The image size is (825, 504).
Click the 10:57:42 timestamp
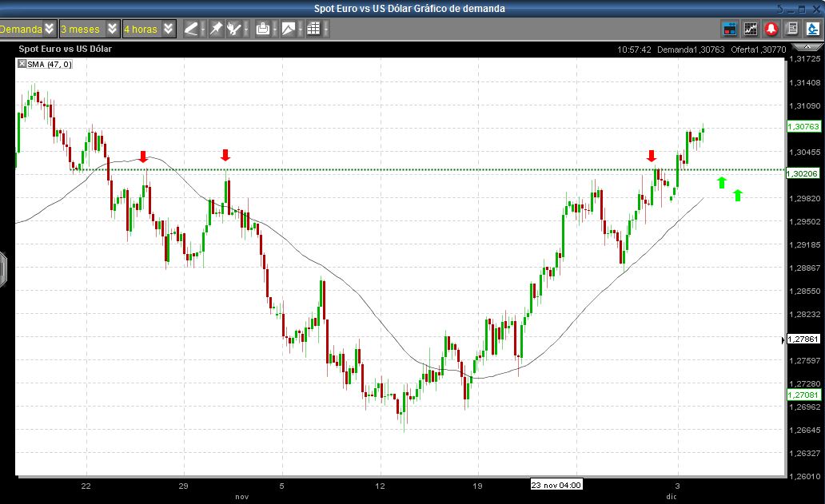[x=634, y=50]
